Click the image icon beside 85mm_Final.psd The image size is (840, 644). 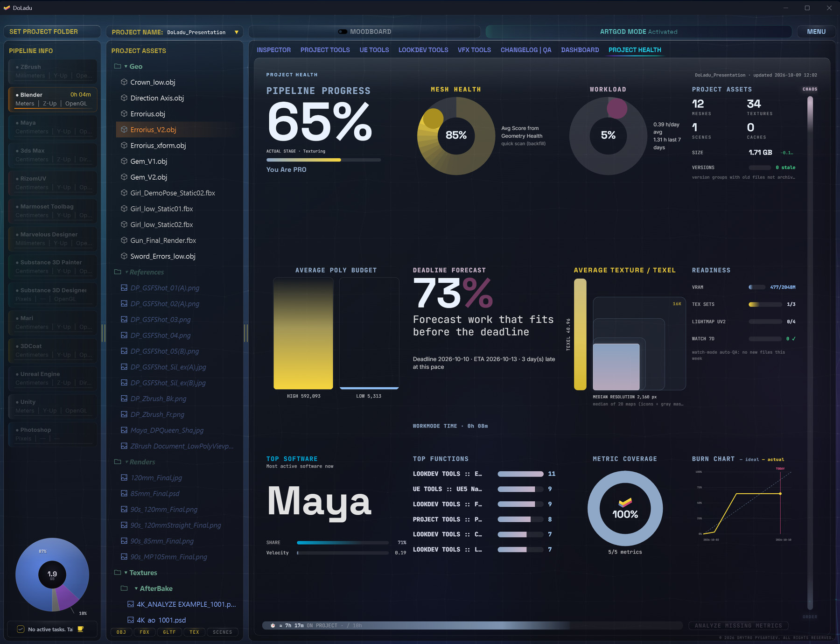point(124,493)
